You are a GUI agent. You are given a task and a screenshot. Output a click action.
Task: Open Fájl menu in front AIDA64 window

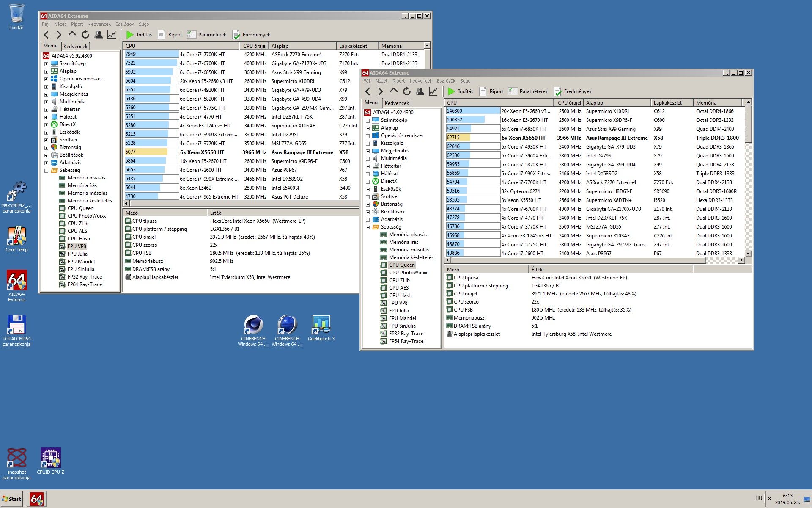tap(367, 81)
